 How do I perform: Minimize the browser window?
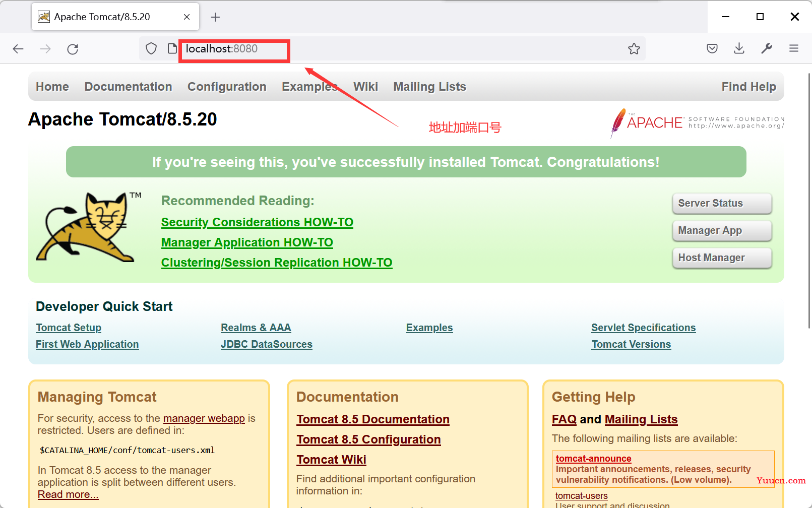(x=725, y=17)
